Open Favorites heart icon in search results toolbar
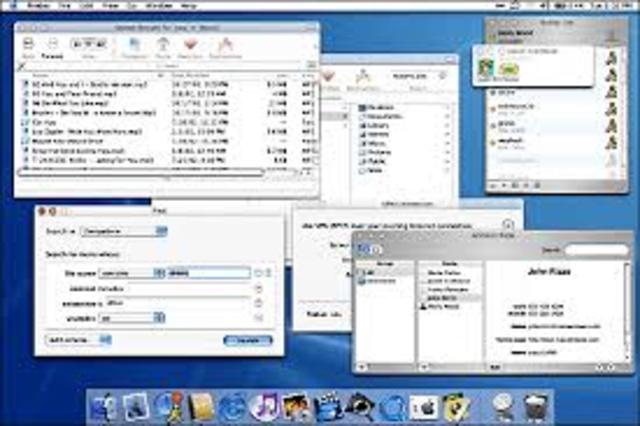The width and height of the screenshot is (640, 426). coord(190,48)
